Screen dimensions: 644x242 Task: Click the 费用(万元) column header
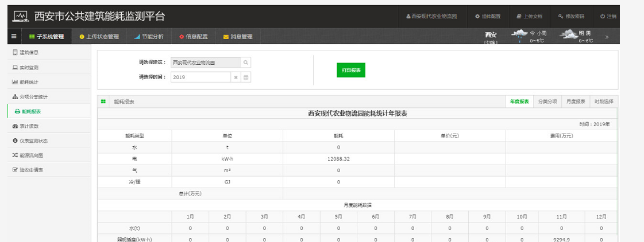(561, 136)
